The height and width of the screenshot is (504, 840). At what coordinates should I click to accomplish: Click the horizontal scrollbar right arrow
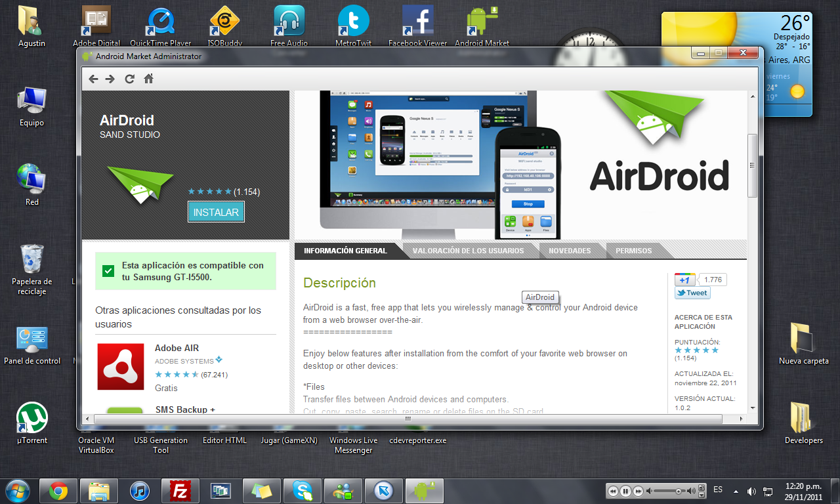[x=740, y=419]
